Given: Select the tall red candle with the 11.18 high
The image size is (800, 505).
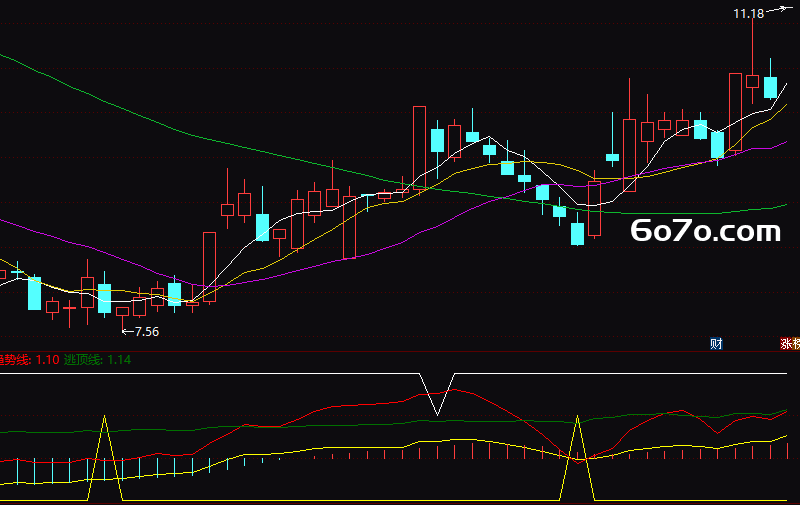Looking at the screenshot, I should coord(752,60).
